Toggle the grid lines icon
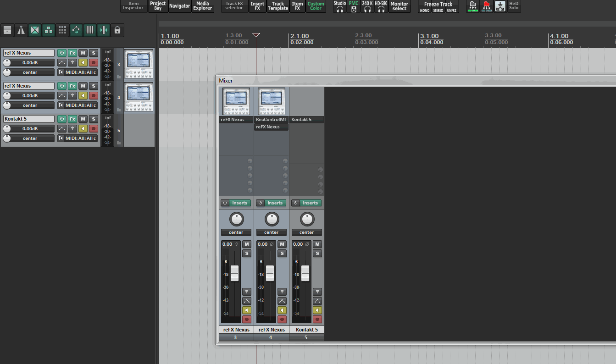This screenshot has width=616, height=364. pyautogui.click(x=90, y=30)
